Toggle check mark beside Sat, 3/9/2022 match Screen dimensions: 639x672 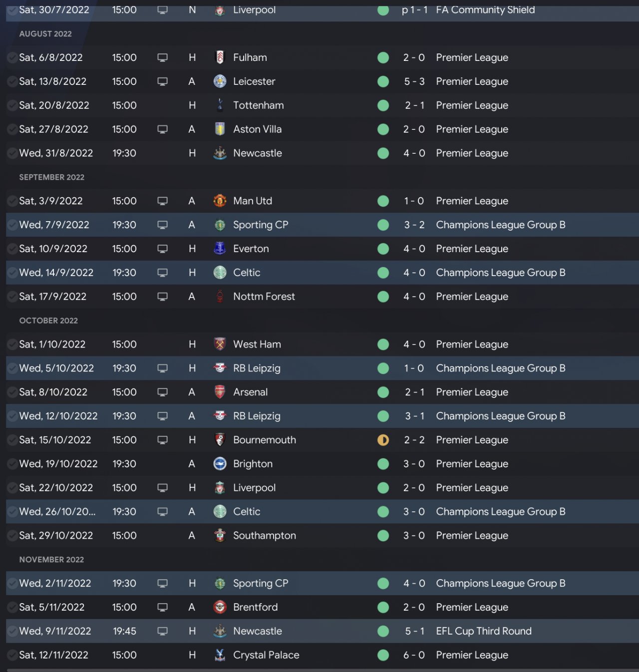(12, 201)
